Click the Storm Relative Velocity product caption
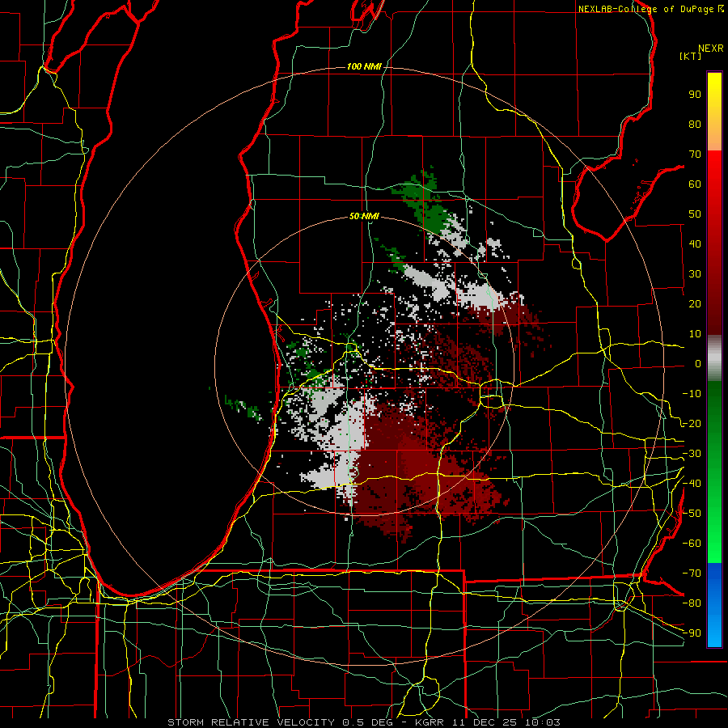 tap(364, 722)
